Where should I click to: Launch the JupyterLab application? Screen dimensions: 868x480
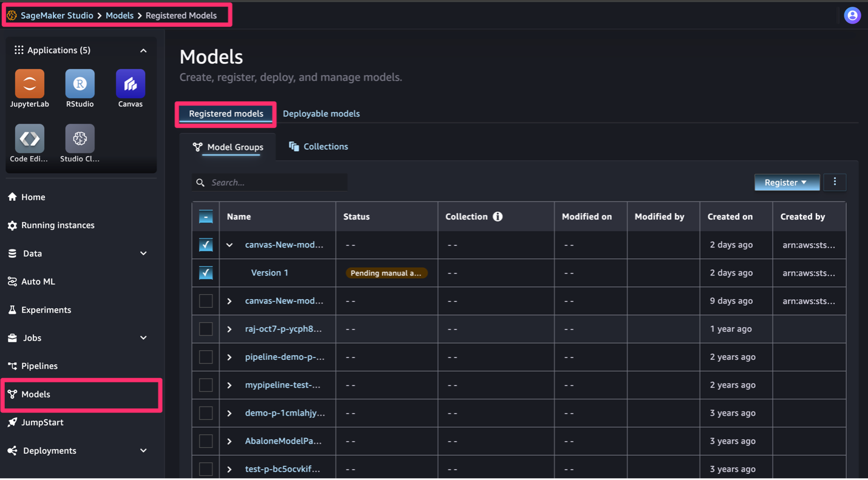click(x=29, y=89)
